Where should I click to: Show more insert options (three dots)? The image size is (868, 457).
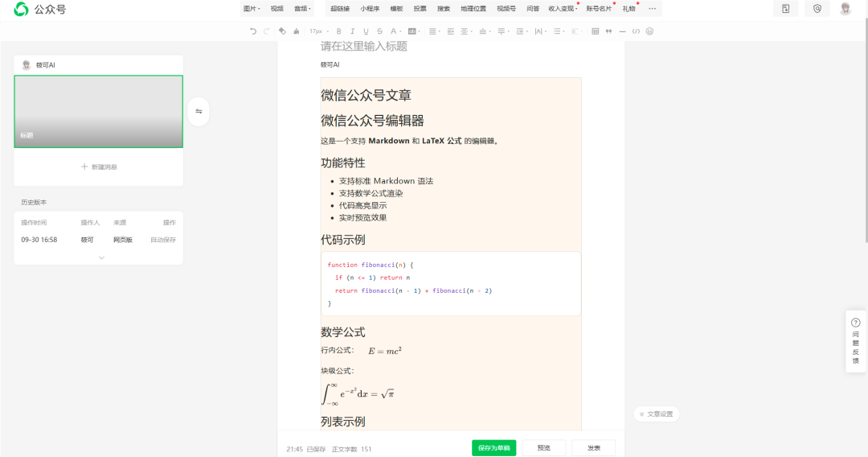652,8
